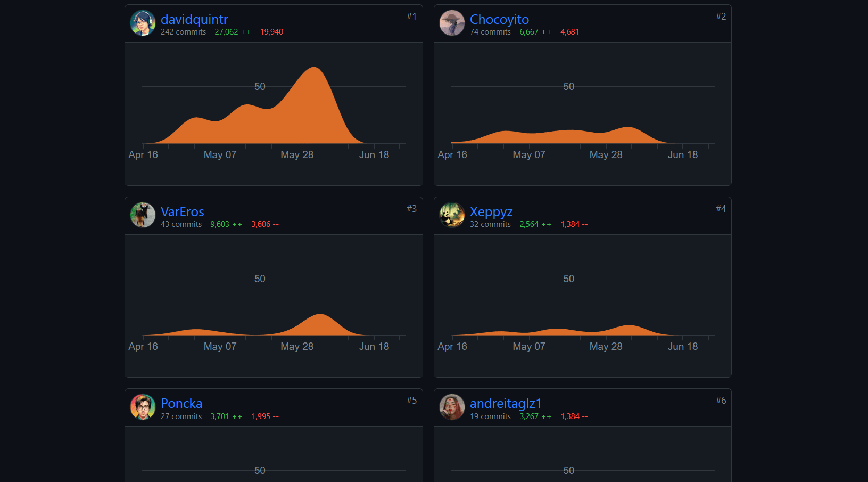This screenshot has width=868, height=482.
Task: Click andreitaglz1's 3,267 additions count
Action: [x=535, y=416]
